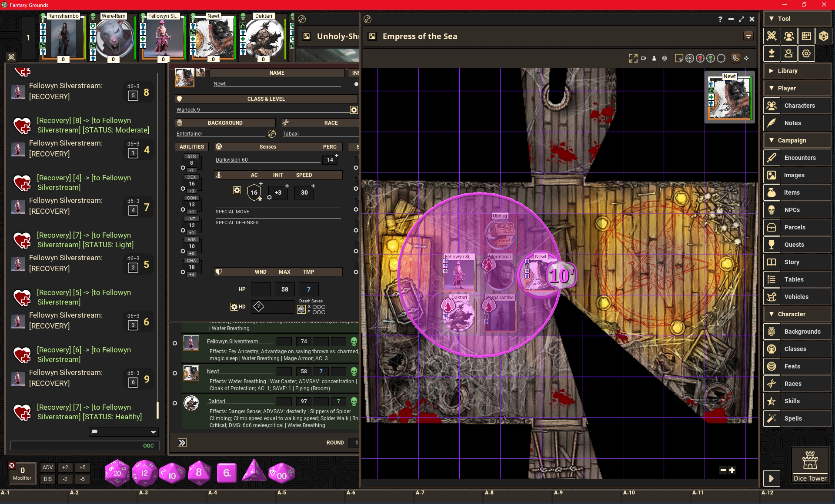Viewport: 835px width, 504px height.
Task: Toggle the -5 modifier button
Action: 83,479
